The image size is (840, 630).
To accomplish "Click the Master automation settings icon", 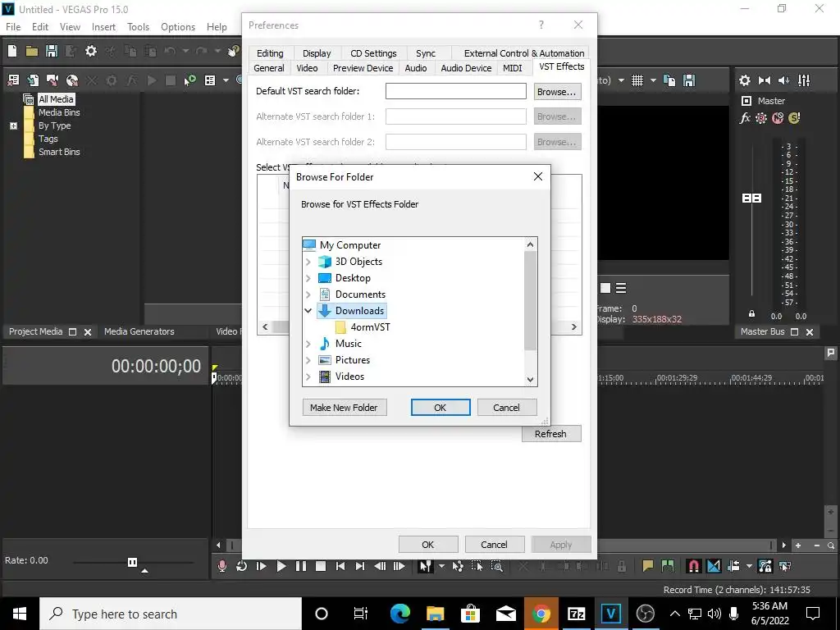I will point(761,118).
